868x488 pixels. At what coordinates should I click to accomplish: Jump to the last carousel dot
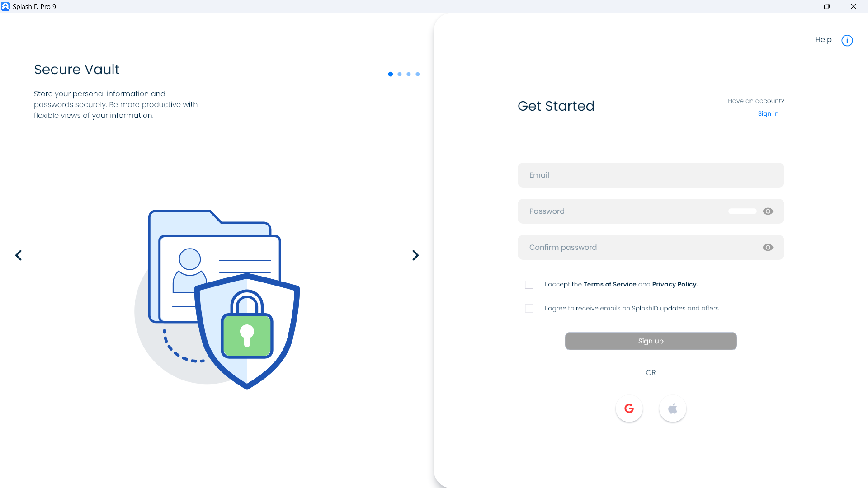pyautogui.click(x=418, y=74)
